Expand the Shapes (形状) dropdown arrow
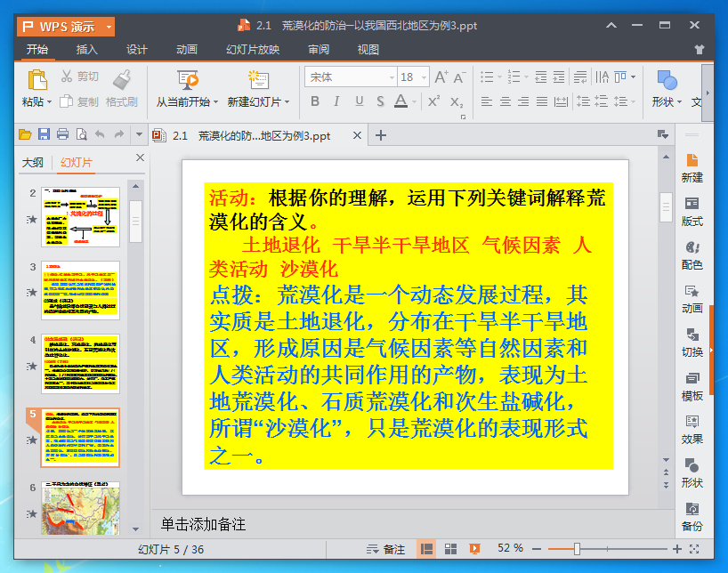The height and width of the screenshot is (573, 728). coord(679,101)
